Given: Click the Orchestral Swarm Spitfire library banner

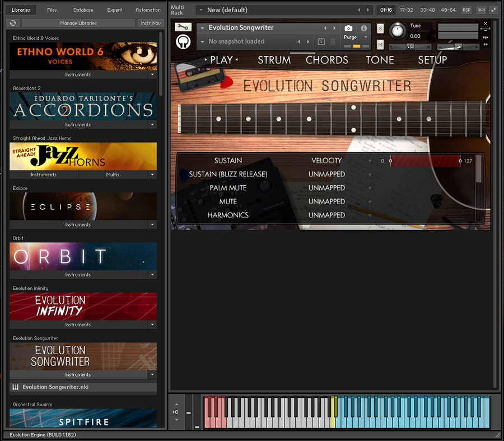Looking at the screenshot, I should (83, 418).
